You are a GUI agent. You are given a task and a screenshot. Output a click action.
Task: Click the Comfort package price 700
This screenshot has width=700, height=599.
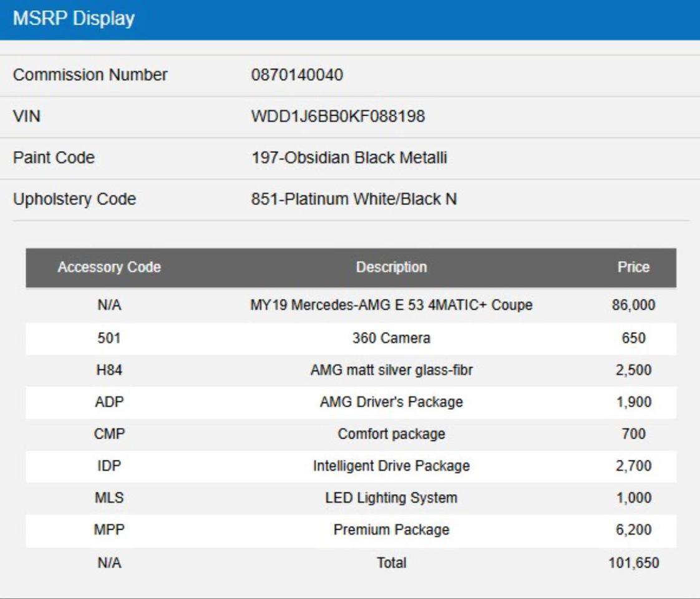633,434
